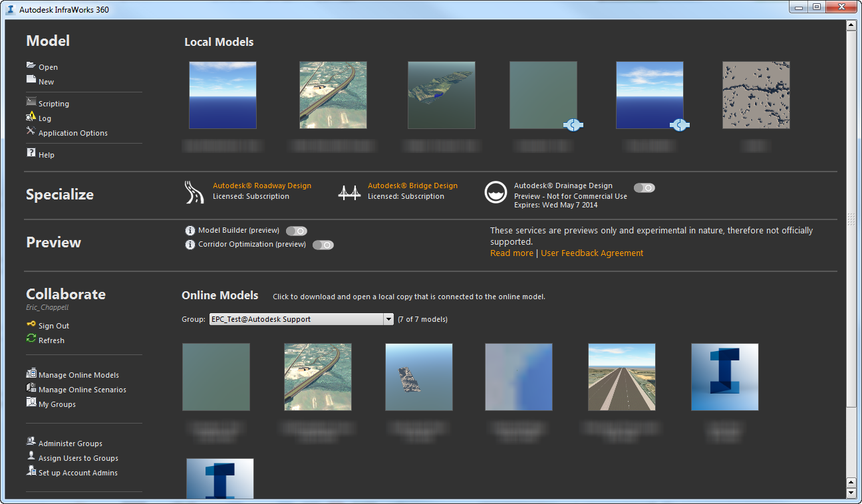
Task: Open the Log warning bell icon
Action: [31, 117]
